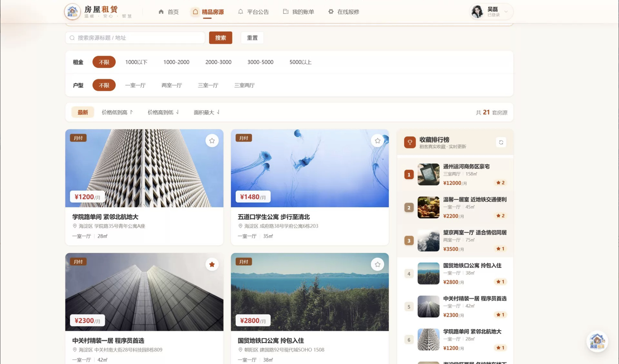Open listing title 中关村精装一居 程序员首选
This screenshot has width=619, height=364.
[108, 341]
